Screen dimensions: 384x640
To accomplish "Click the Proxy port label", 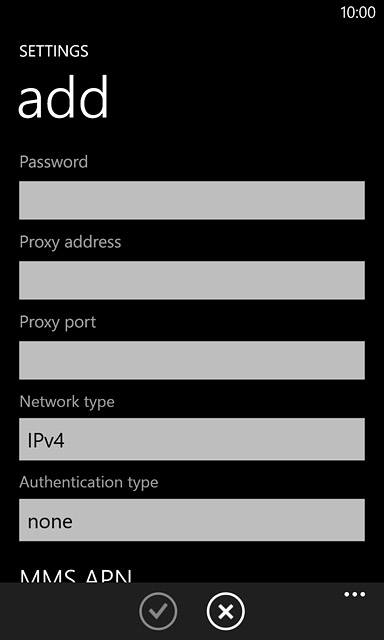I will (x=58, y=322).
